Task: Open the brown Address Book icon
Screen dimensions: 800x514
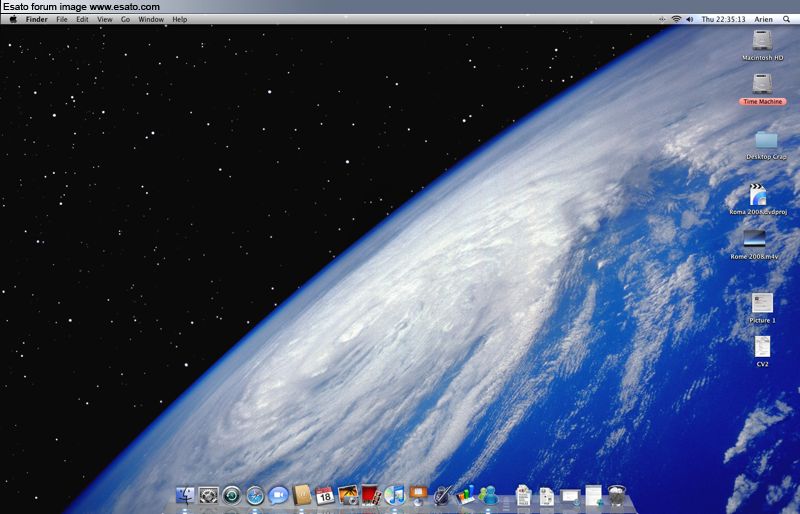Action: (302, 495)
